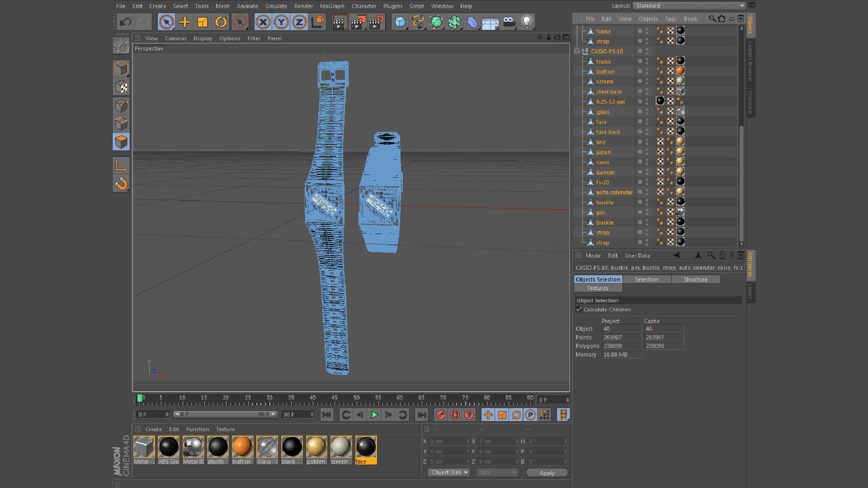This screenshot has width=868, height=488.
Task: Add a Cube primitive object
Action: pyautogui.click(x=400, y=22)
